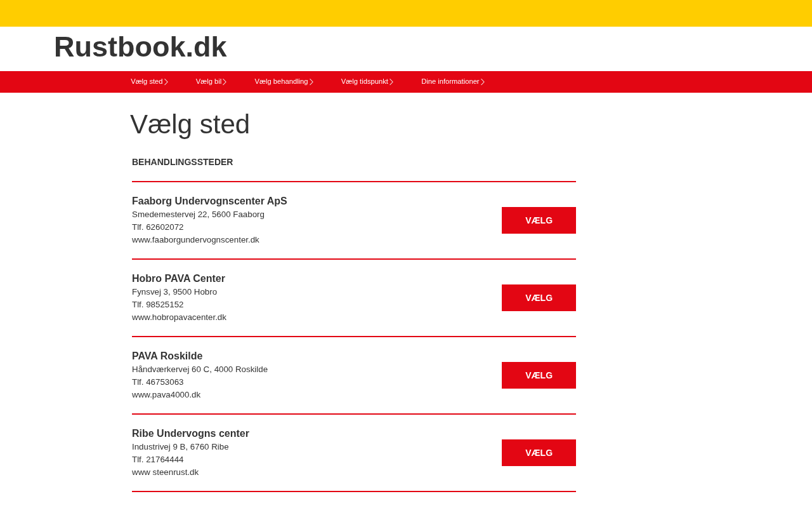Click the chevron arrow after Vælg bil
Screen dimensions: 812x508
coord(225,82)
